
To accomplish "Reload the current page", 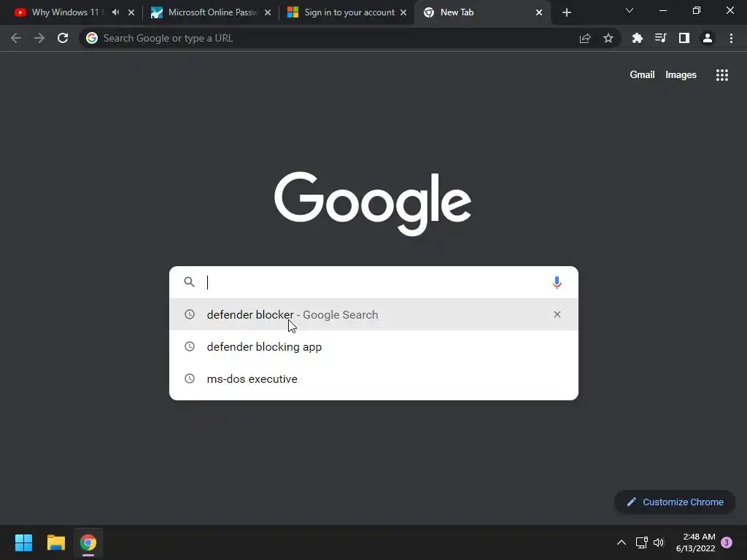I will pyautogui.click(x=63, y=38).
